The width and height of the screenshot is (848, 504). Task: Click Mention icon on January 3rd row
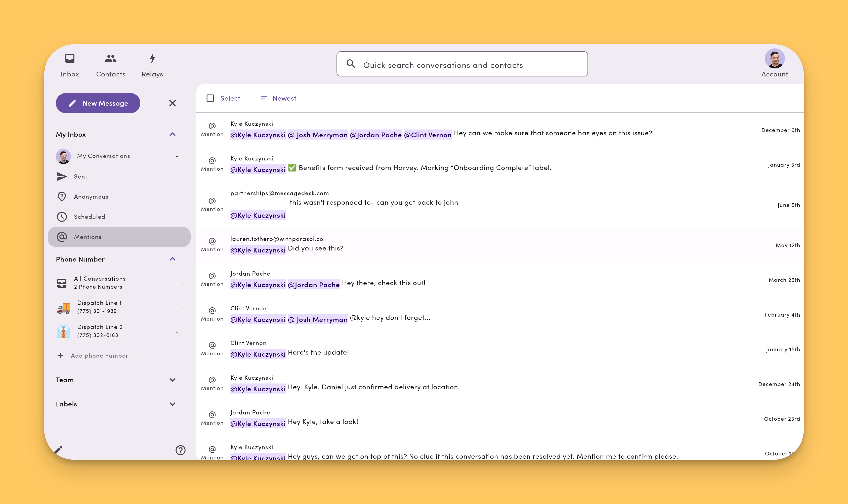tap(212, 161)
